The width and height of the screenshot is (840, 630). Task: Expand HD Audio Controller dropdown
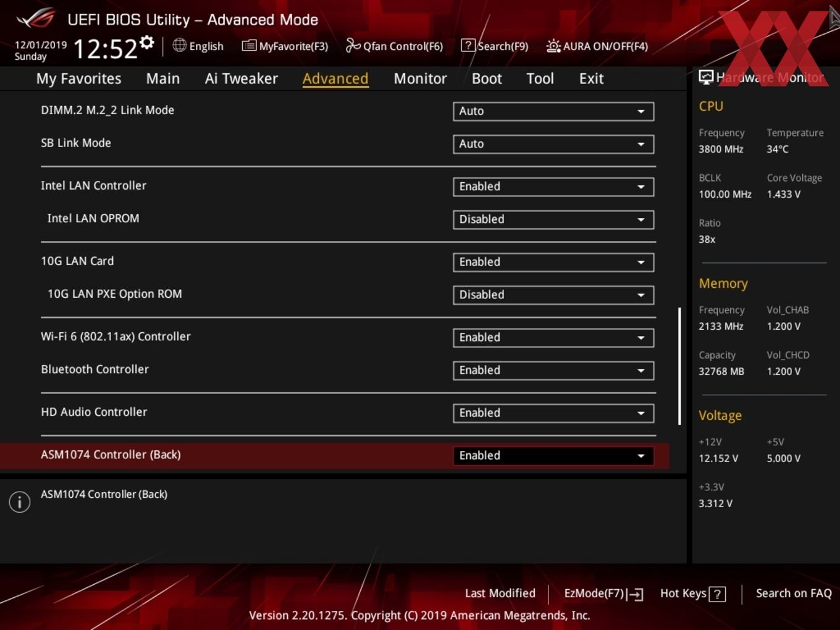coord(553,413)
